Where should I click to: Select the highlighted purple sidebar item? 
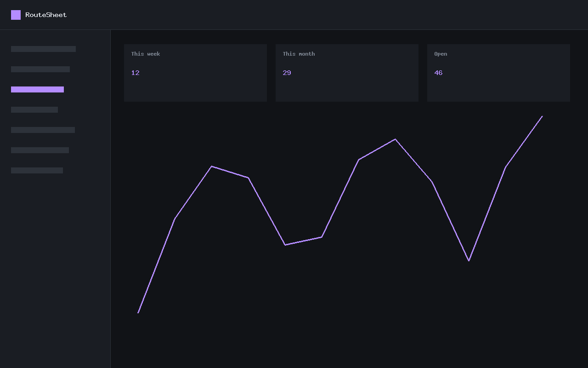pyautogui.click(x=37, y=89)
